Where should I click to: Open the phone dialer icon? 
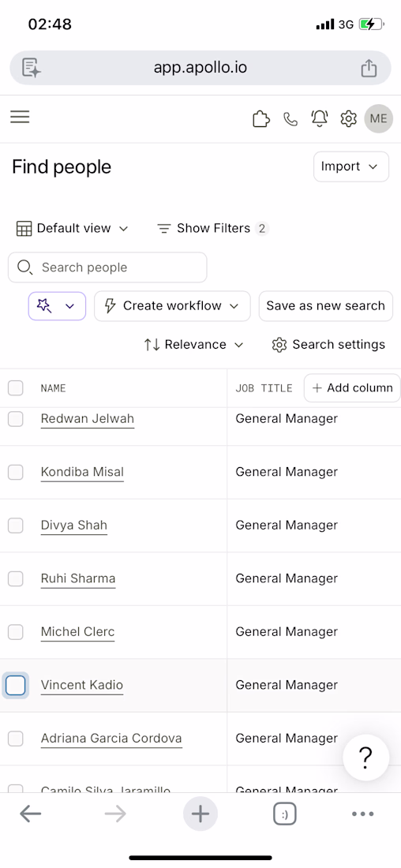[290, 118]
